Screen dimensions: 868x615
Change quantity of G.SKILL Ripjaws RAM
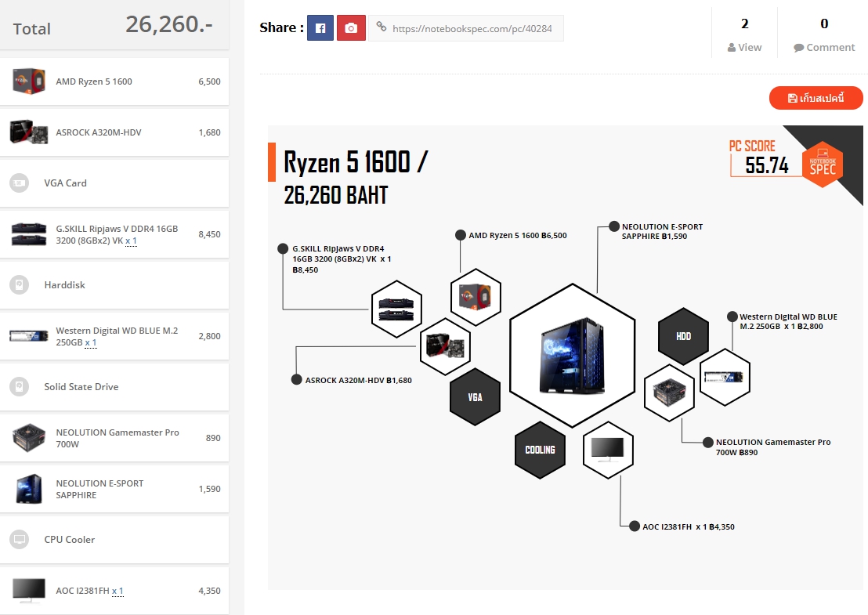click(x=131, y=241)
